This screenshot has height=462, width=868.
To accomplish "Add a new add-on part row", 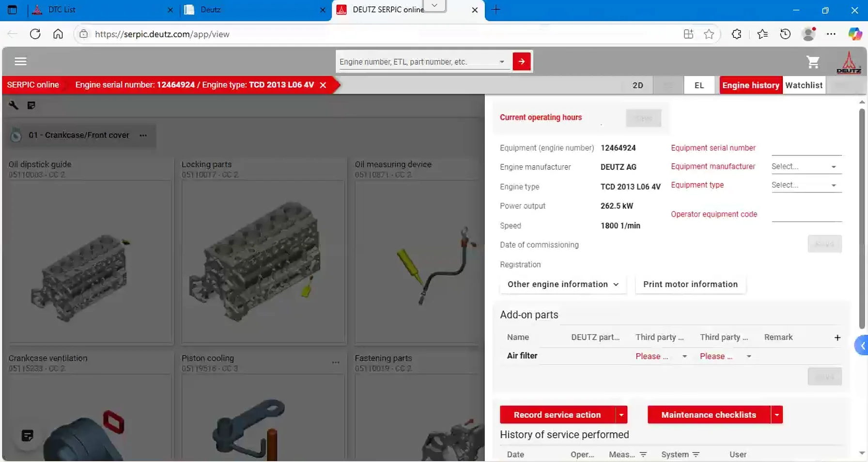I will point(837,337).
